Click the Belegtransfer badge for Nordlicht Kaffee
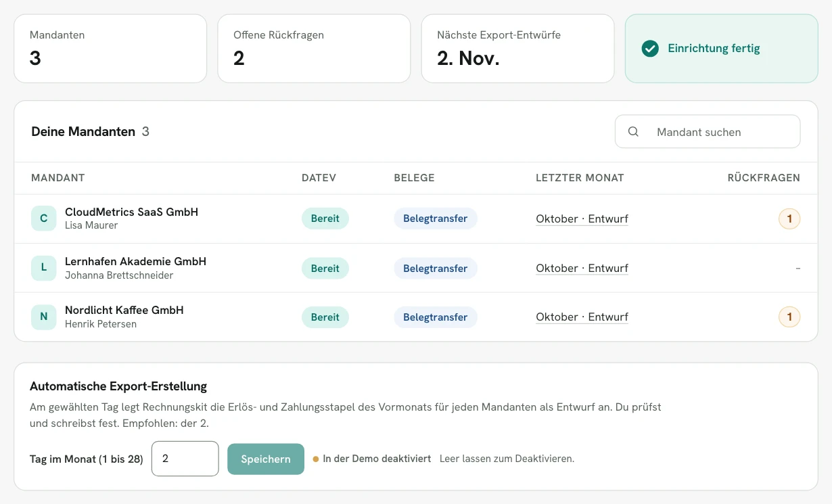Image resolution: width=832 pixels, height=504 pixels. tap(436, 317)
